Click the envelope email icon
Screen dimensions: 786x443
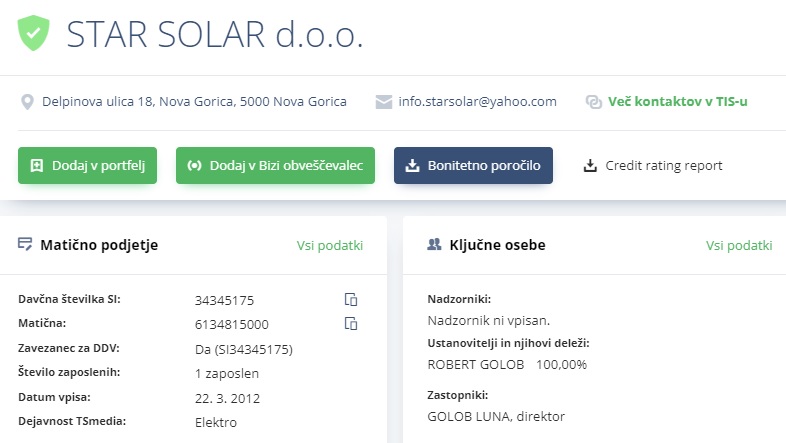383,102
